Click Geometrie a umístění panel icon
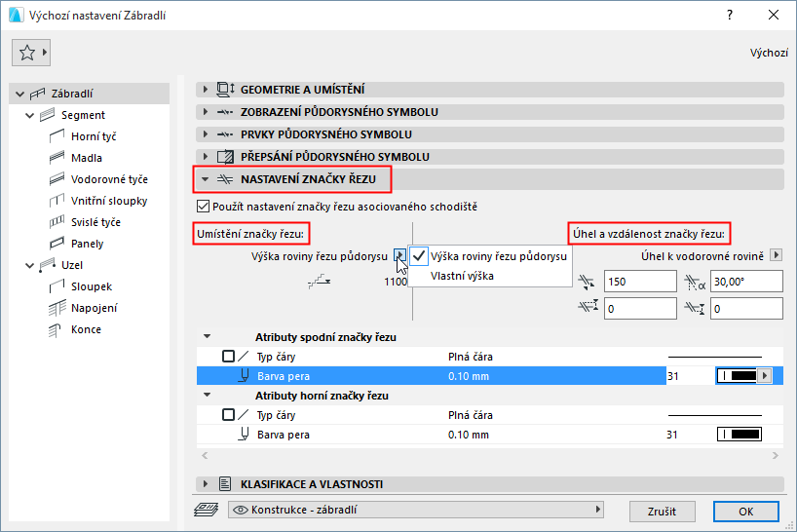797x532 pixels. click(x=225, y=90)
